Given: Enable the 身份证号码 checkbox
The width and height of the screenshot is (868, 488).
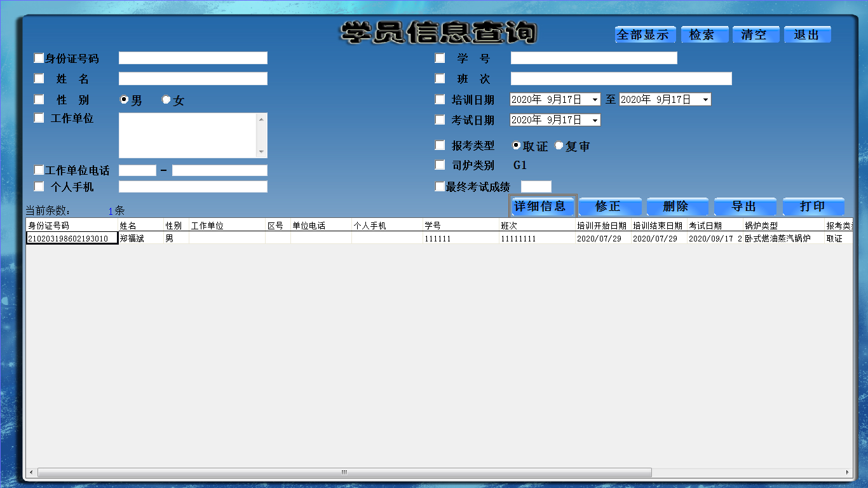Looking at the screenshot, I should (39, 58).
